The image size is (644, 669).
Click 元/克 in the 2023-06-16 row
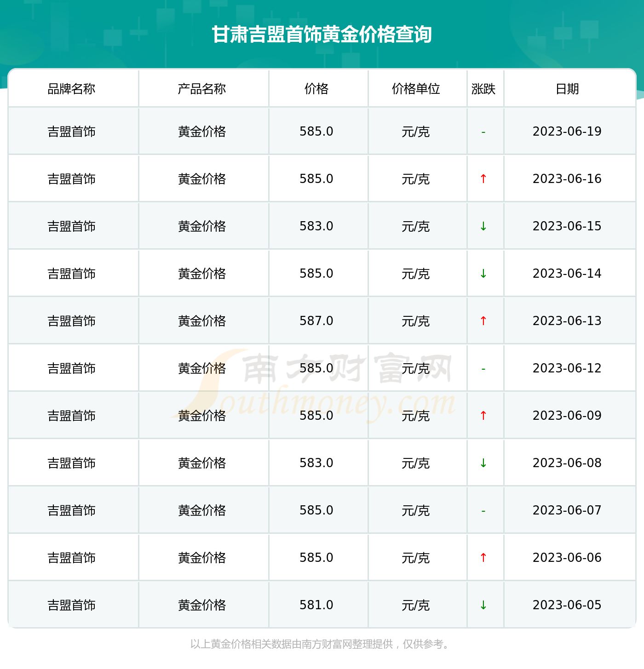click(x=416, y=179)
